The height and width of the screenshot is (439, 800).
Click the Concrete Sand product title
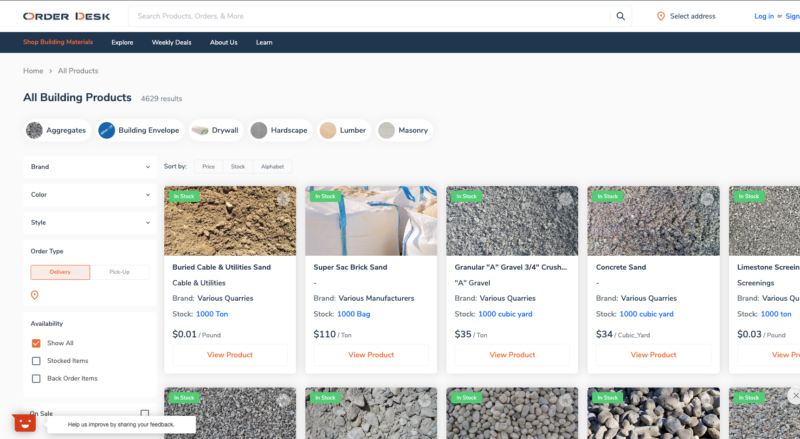pyautogui.click(x=621, y=267)
